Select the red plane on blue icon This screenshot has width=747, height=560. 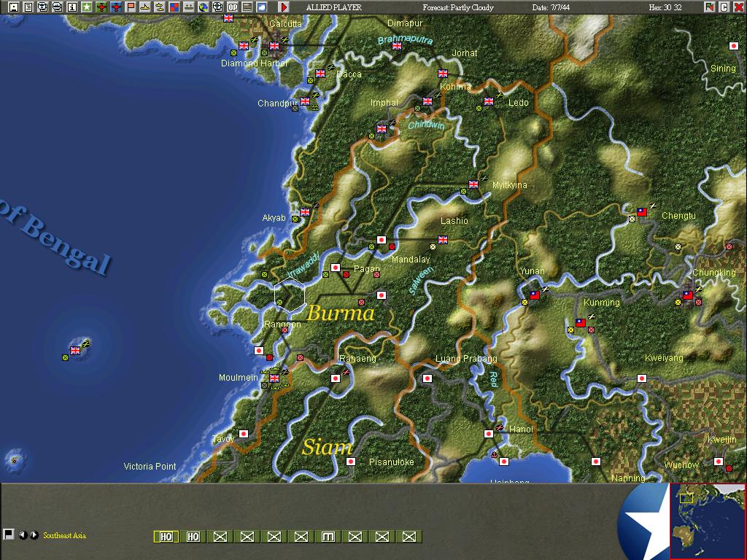116,7
